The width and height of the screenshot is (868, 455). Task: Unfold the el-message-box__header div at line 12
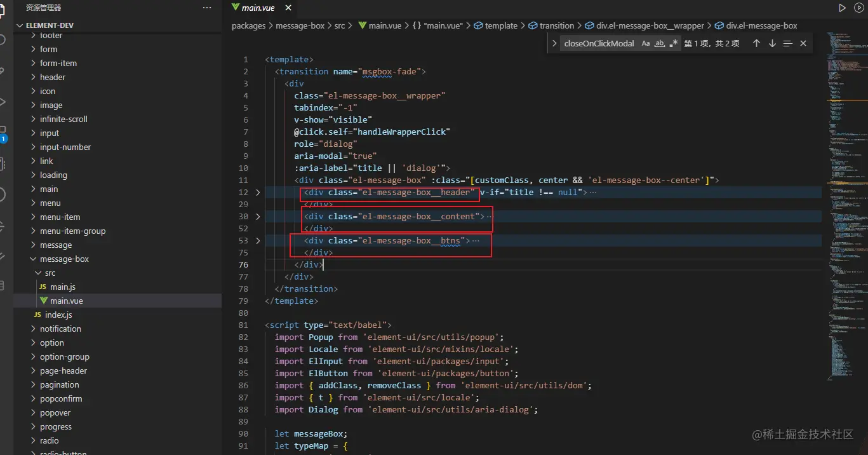point(257,192)
